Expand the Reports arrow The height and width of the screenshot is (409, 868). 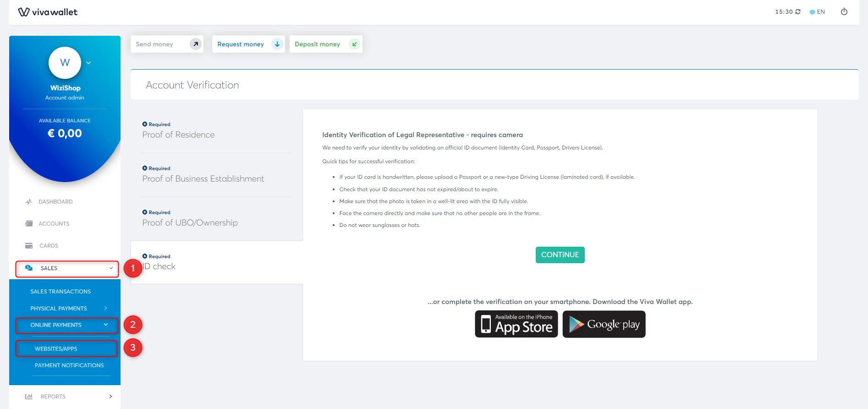tap(110, 397)
